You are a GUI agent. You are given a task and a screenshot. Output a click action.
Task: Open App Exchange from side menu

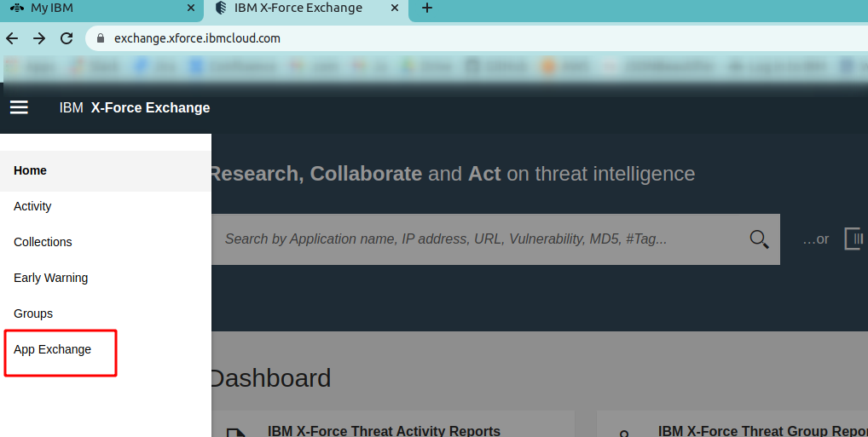[53, 349]
